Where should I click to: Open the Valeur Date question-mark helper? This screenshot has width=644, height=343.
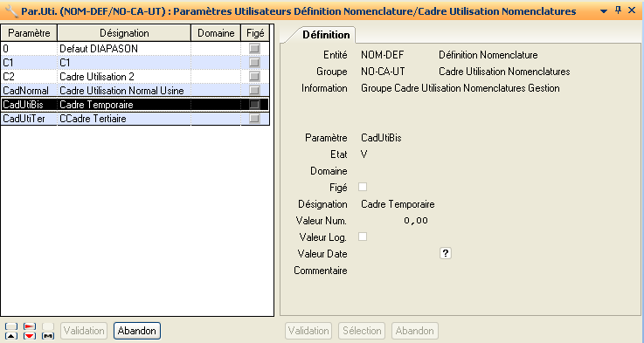[446, 253]
